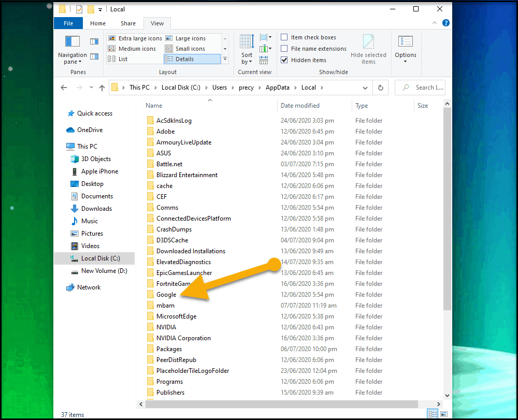Enable the Item check boxes option
Image resolution: width=518 pixels, height=420 pixels.
tap(284, 37)
